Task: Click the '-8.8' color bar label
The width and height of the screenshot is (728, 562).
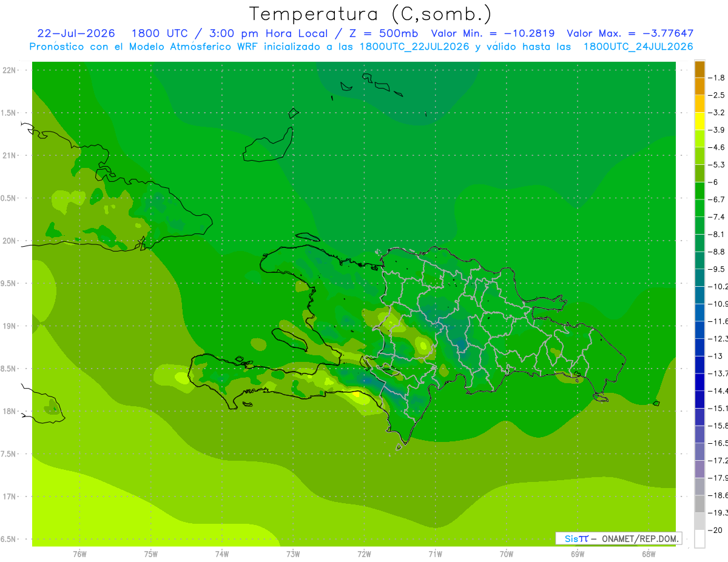Action: pyautogui.click(x=716, y=252)
